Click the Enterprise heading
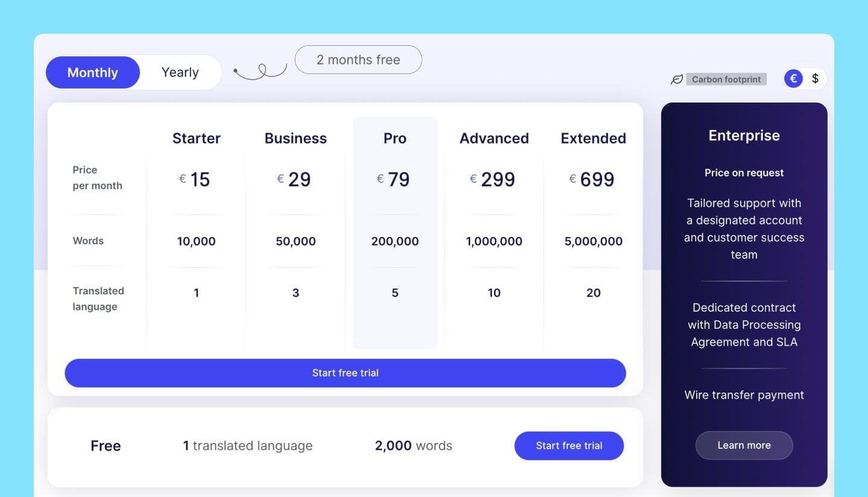This screenshot has width=868, height=497. [x=744, y=136]
